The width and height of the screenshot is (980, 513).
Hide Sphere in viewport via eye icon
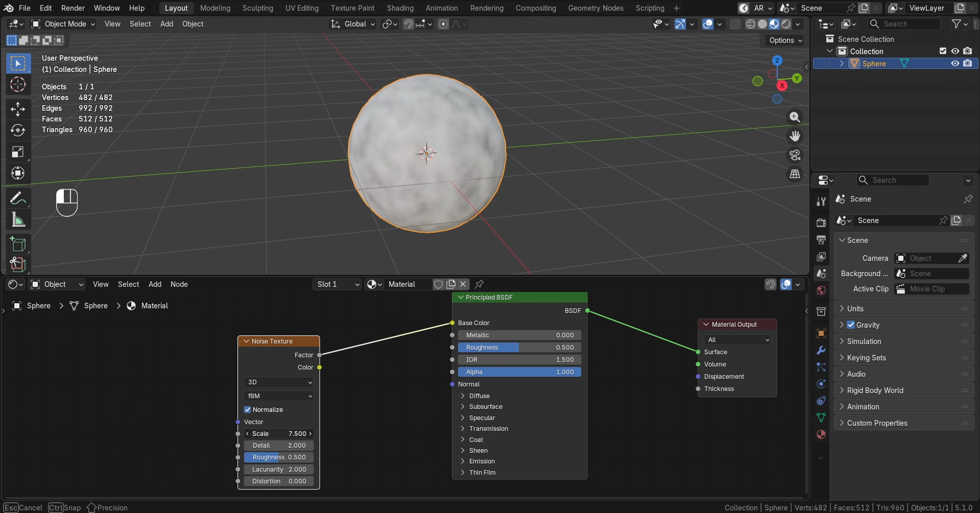pos(955,63)
